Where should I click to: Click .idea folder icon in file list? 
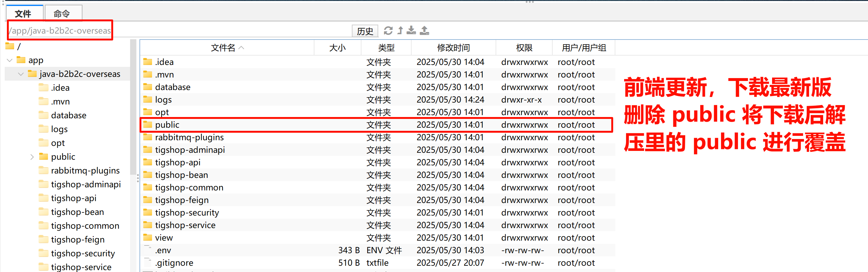coord(147,62)
